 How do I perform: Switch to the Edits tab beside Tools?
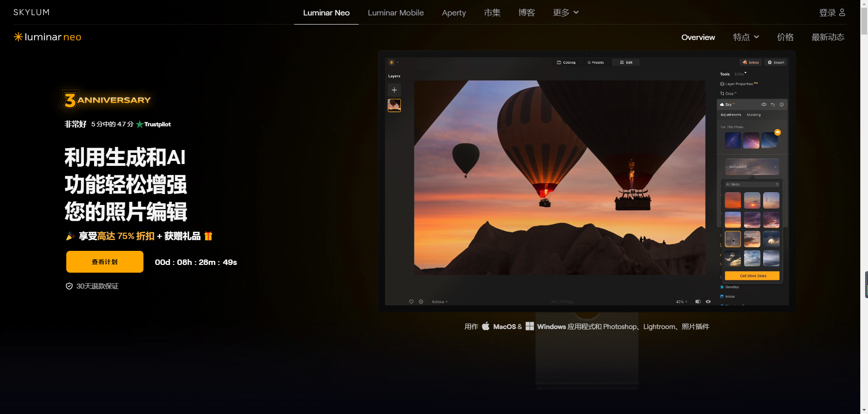click(x=740, y=74)
